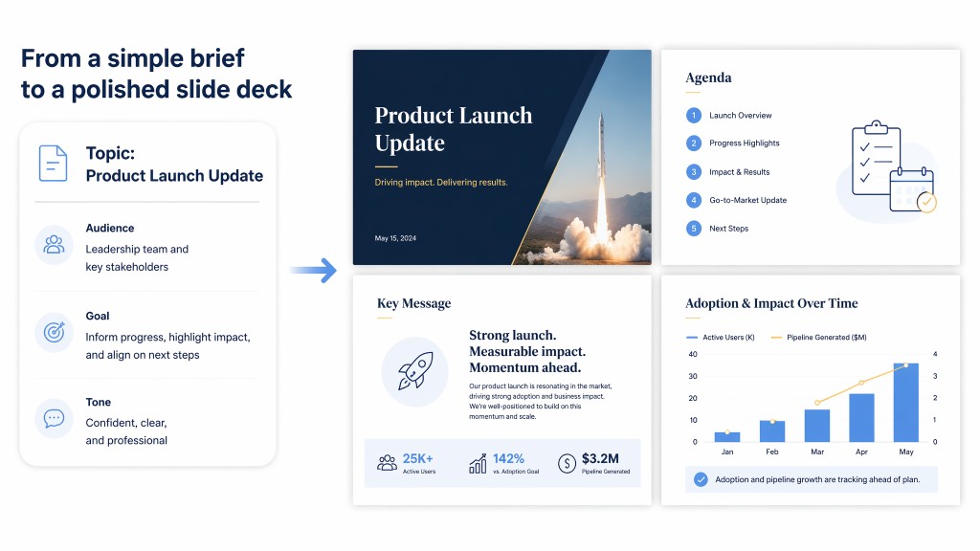Viewport: 980px width, 551px height.
Task: Click agenda number 5 circle
Action: pos(694,228)
